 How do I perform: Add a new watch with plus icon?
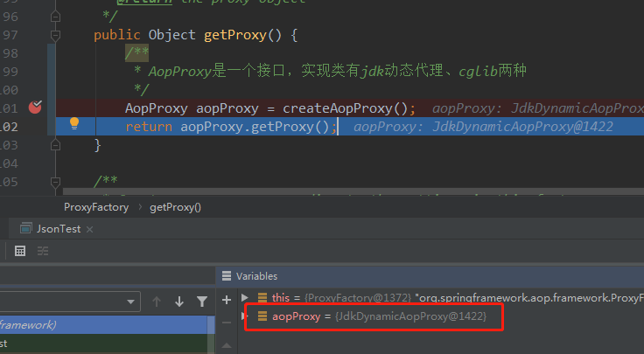pos(227,300)
